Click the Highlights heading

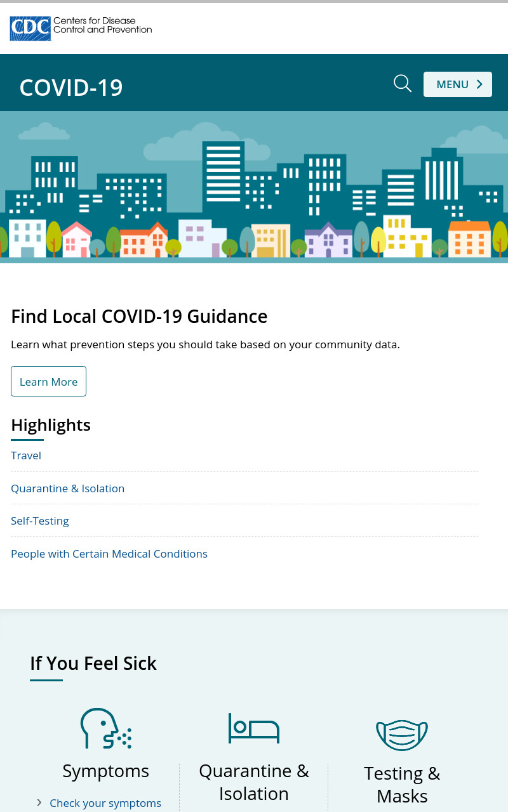click(x=51, y=425)
